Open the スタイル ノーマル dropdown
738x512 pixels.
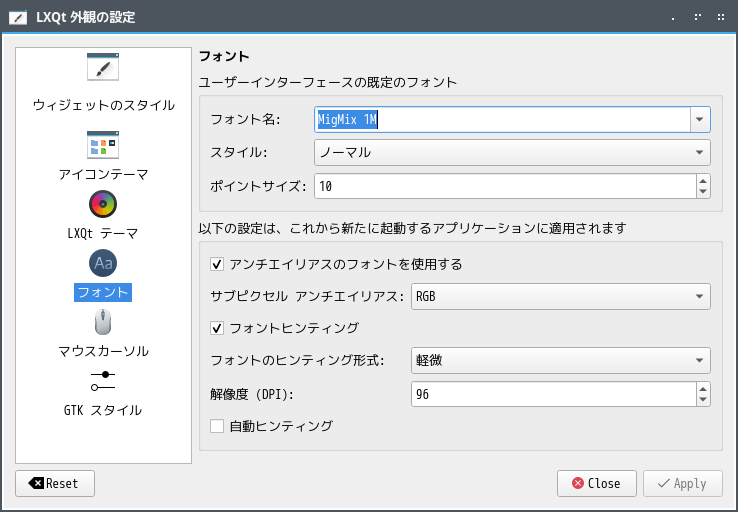(x=512, y=152)
